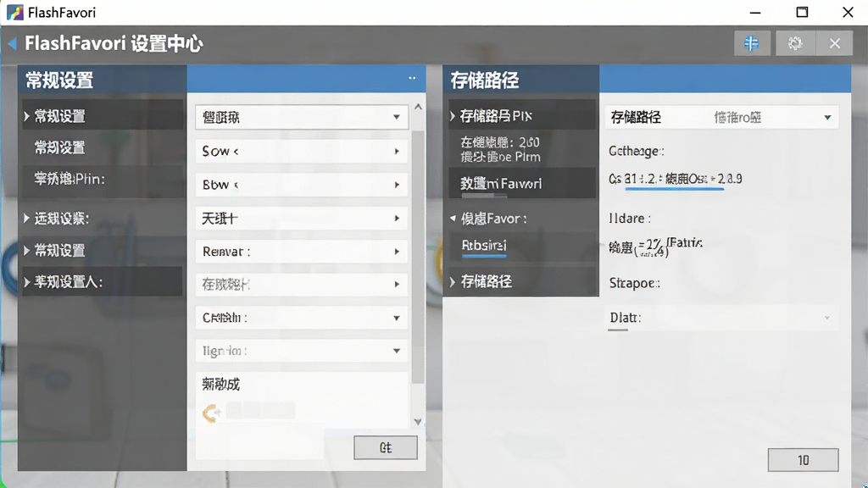
Task: Open the top dropdown in the settings list
Action: [302, 117]
